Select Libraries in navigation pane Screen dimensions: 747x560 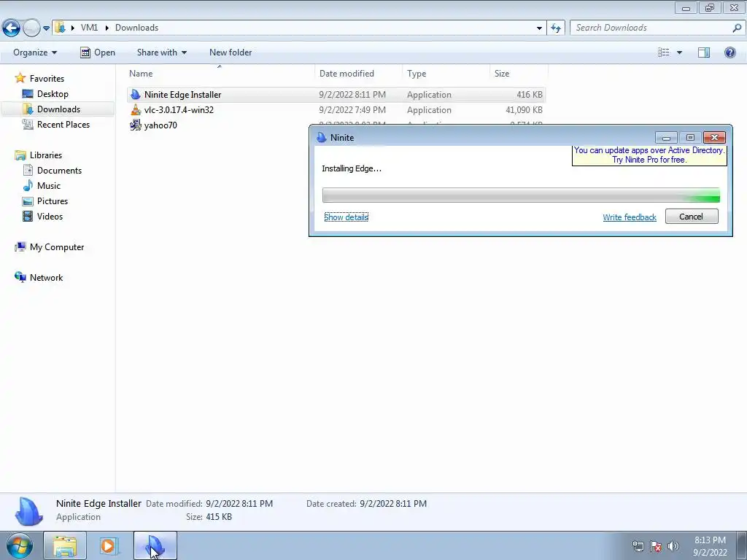coord(46,155)
